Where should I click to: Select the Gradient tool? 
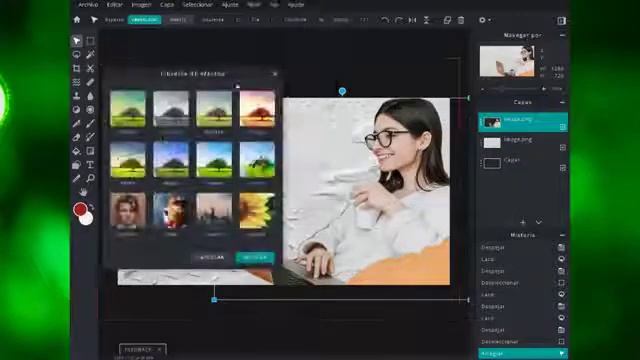90,151
